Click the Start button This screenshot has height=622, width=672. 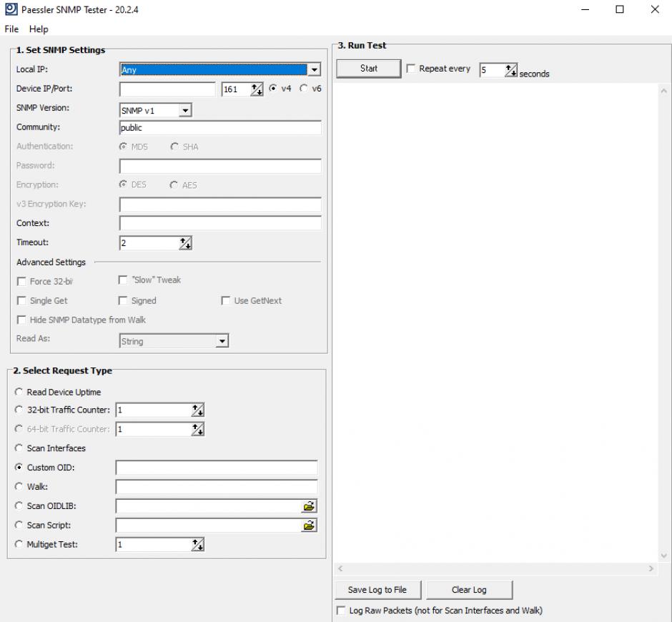(x=369, y=69)
